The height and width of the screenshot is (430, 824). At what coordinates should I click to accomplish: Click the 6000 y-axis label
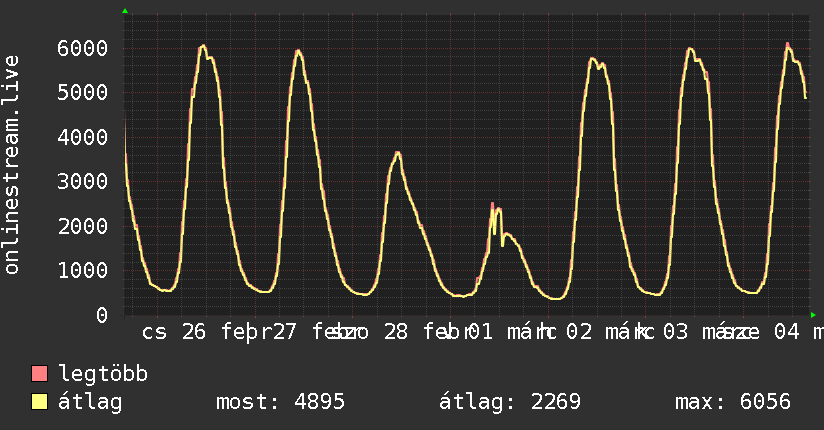[83, 48]
